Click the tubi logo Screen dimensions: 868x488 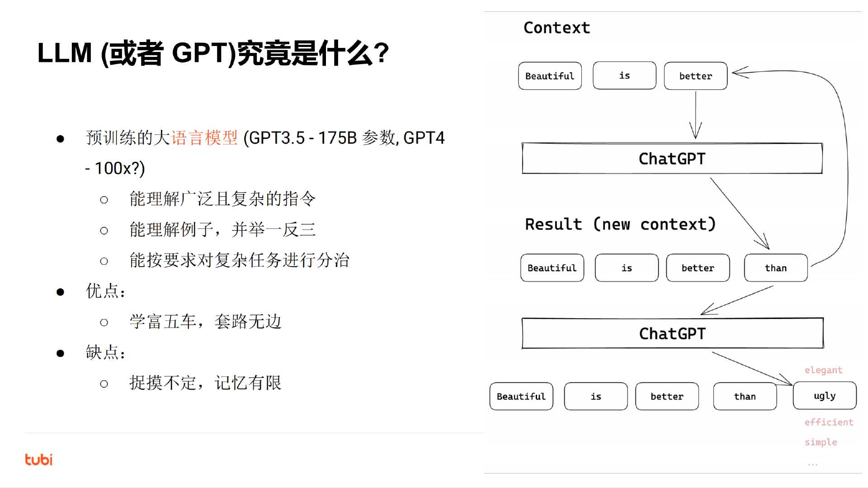pos(38,460)
